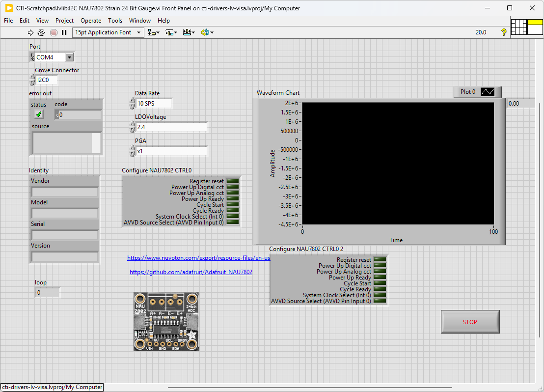Open the Reorder tool in toolbar
This screenshot has height=392, width=544.
207,32
